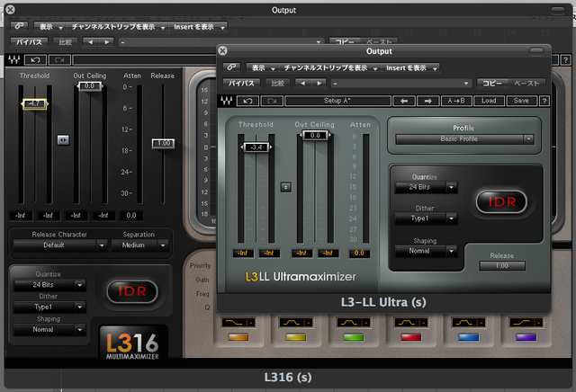
Task: Open Insert を表示 menu in L316 window
Action: click(198, 26)
